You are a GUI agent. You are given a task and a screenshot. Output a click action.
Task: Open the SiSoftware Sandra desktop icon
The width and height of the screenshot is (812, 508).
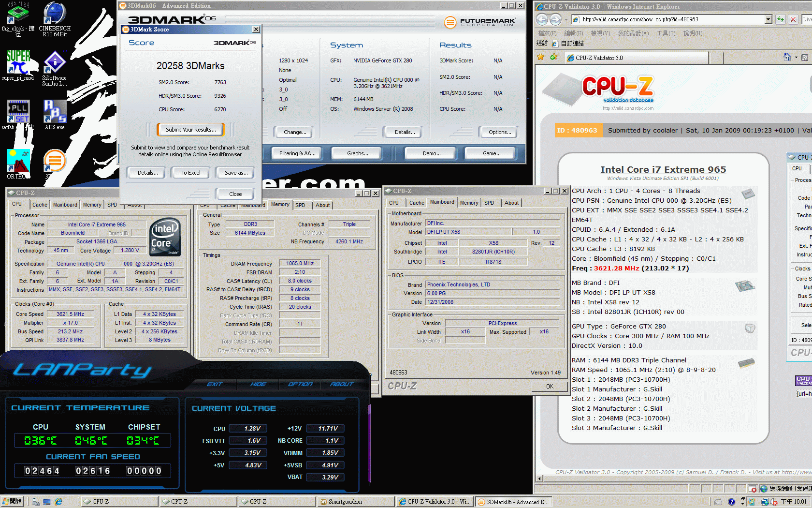[55, 68]
